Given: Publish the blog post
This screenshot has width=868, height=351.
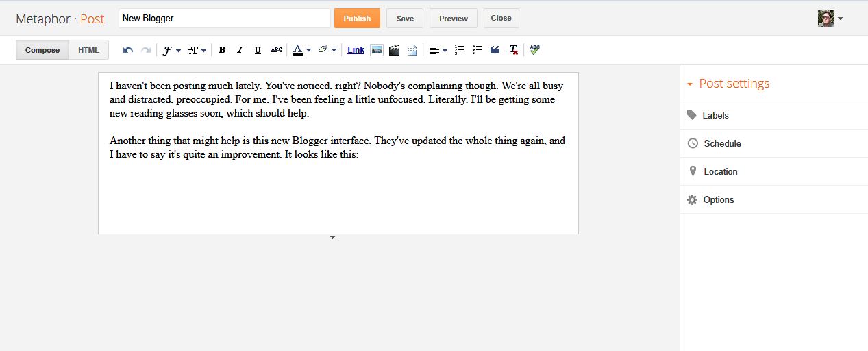Looking at the screenshot, I should click(x=357, y=19).
